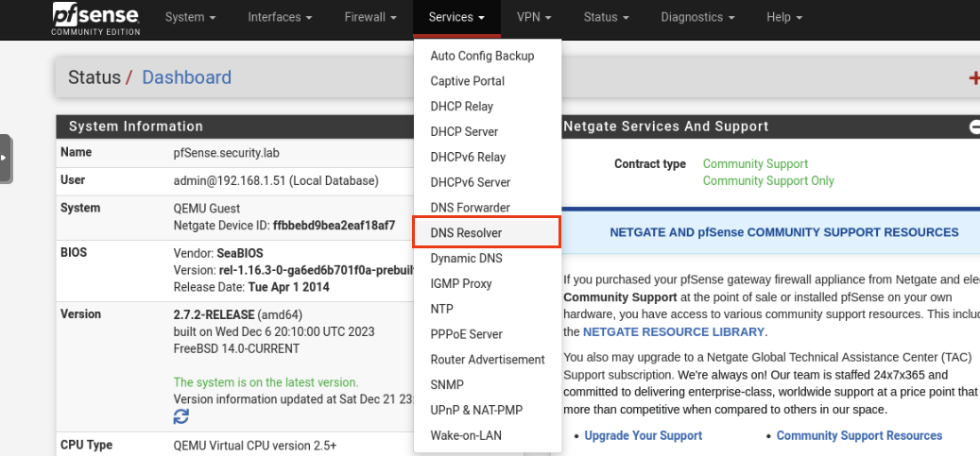Select Dynamic DNS menu entry
The image size is (980, 456).
[488, 259]
